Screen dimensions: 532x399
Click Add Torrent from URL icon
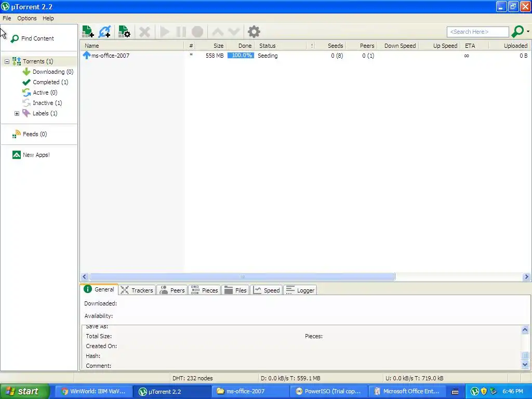(104, 32)
